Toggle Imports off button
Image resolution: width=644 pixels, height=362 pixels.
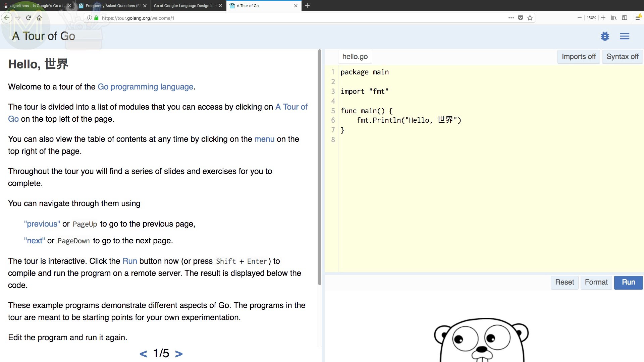tap(579, 57)
